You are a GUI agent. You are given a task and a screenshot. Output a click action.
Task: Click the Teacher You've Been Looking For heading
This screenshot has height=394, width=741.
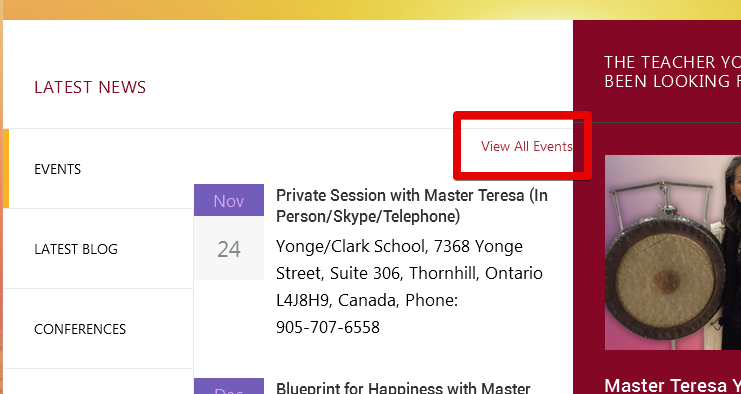click(672, 71)
